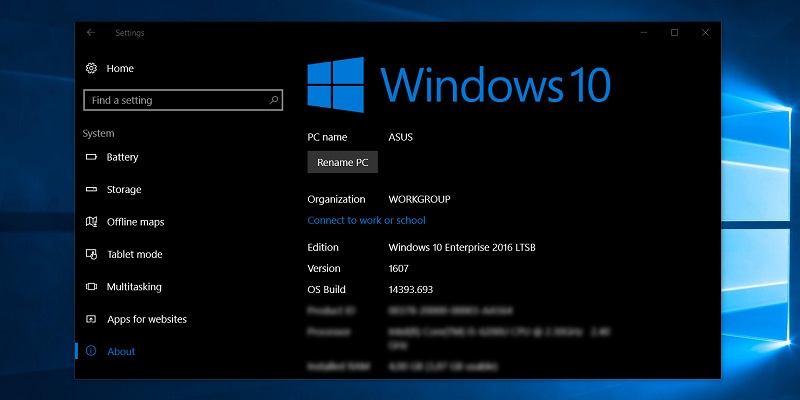Switch to Tablet mode settings

pos(134,255)
